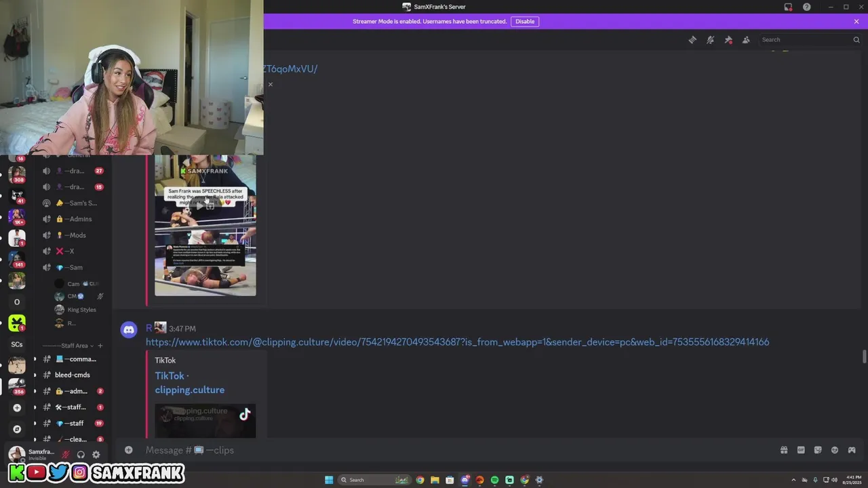The image size is (868, 488).
Task: Open the clipping.culture TikTok video preview
Action: coord(205,421)
